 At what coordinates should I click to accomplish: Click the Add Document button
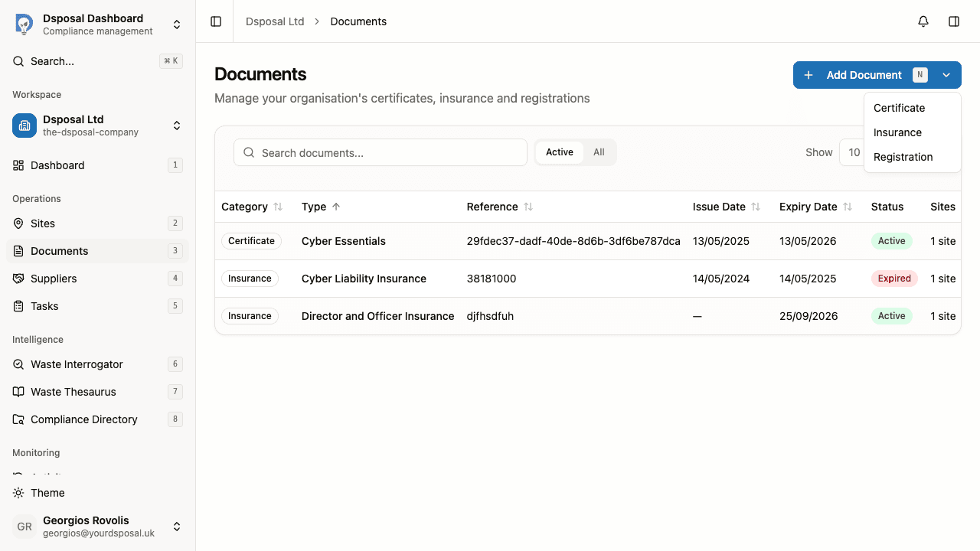[x=854, y=75]
